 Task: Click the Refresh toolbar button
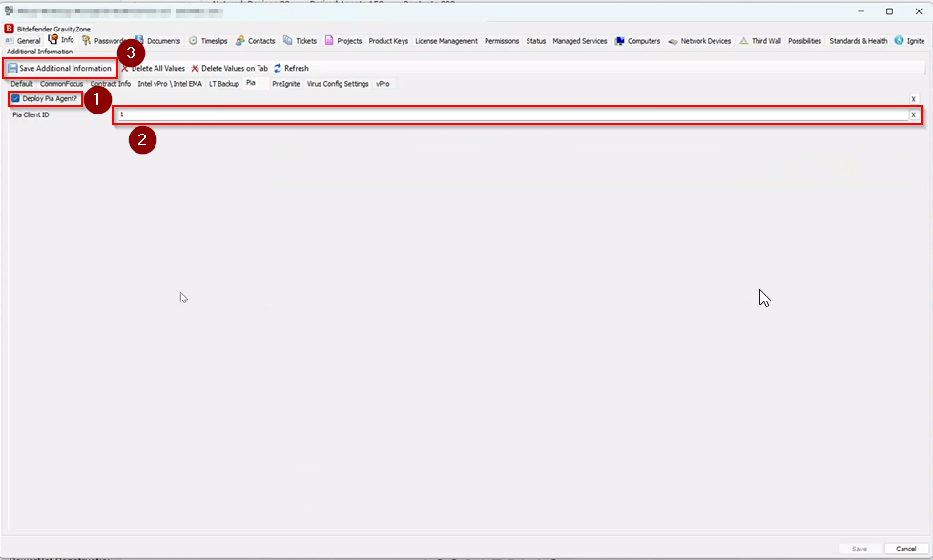(x=291, y=69)
